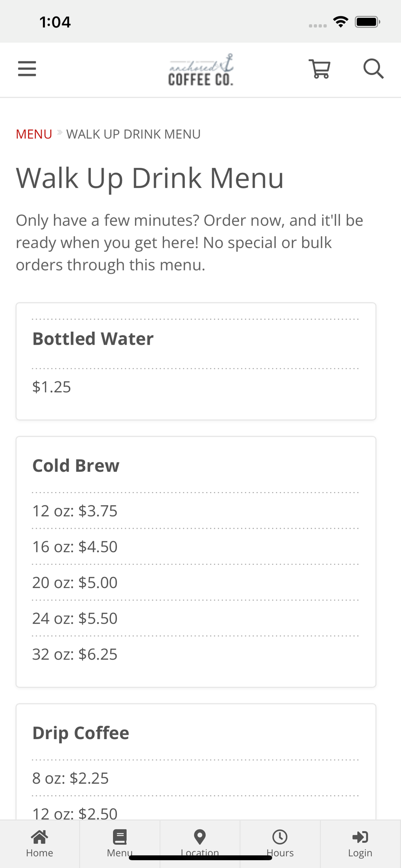Image resolution: width=401 pixels, height=868 pixels.
Task: Tap the MENU breadcrumb link
Action: [x=34, y=134]
